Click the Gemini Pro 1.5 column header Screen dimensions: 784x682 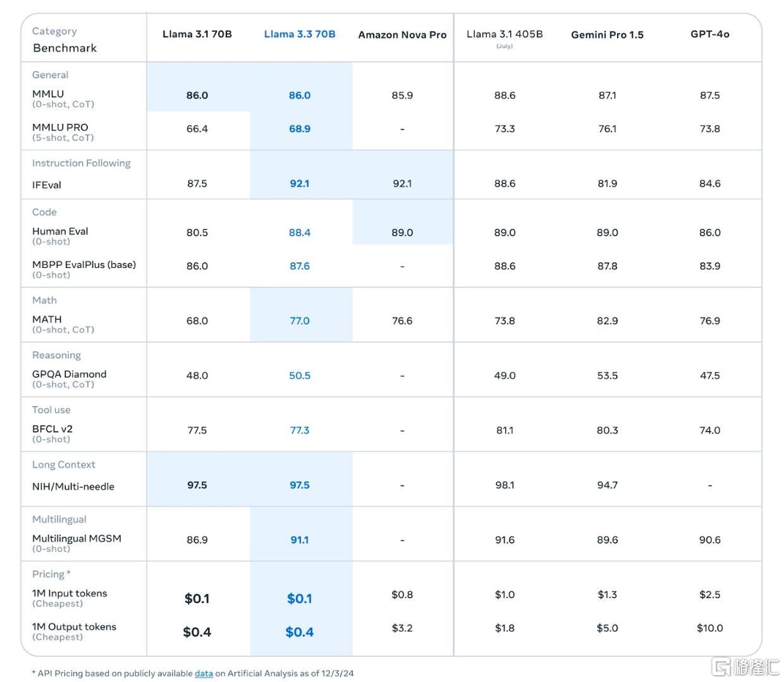tap(607, 35)
